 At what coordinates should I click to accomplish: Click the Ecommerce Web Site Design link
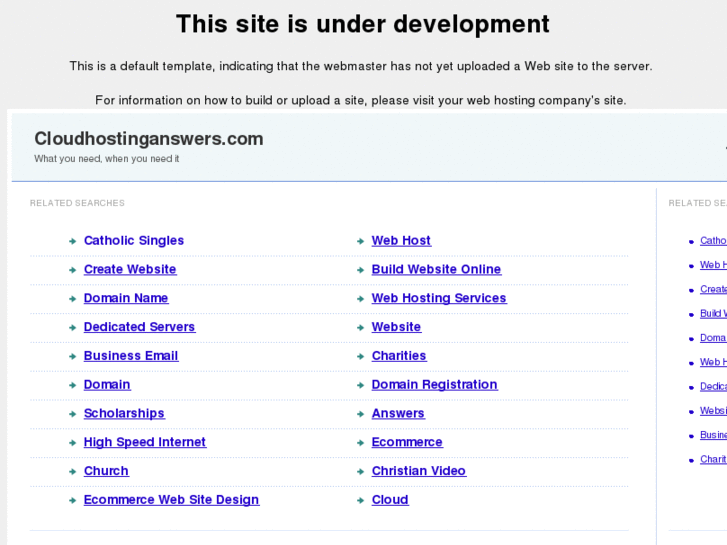(x=171, y=500)
